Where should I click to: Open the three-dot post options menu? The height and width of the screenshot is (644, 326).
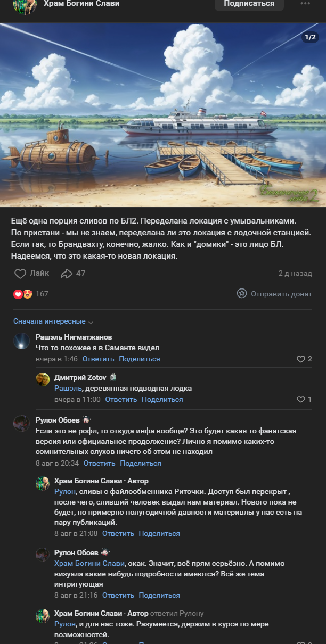tap(305, 4)
